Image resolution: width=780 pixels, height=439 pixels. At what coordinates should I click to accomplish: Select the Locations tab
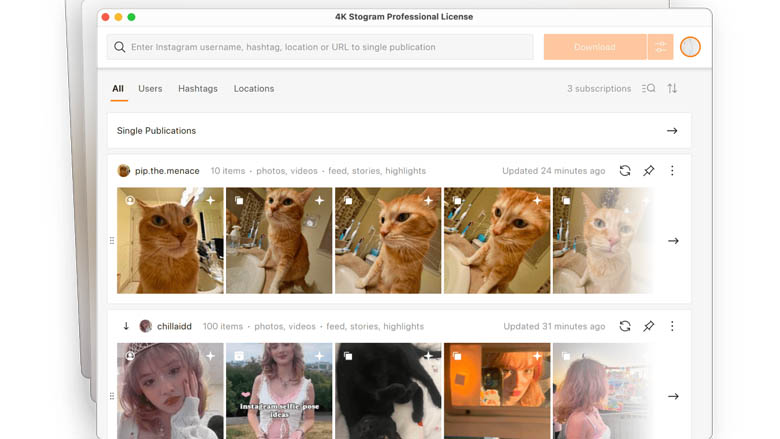pyautogui.click(x=254, y=89)
